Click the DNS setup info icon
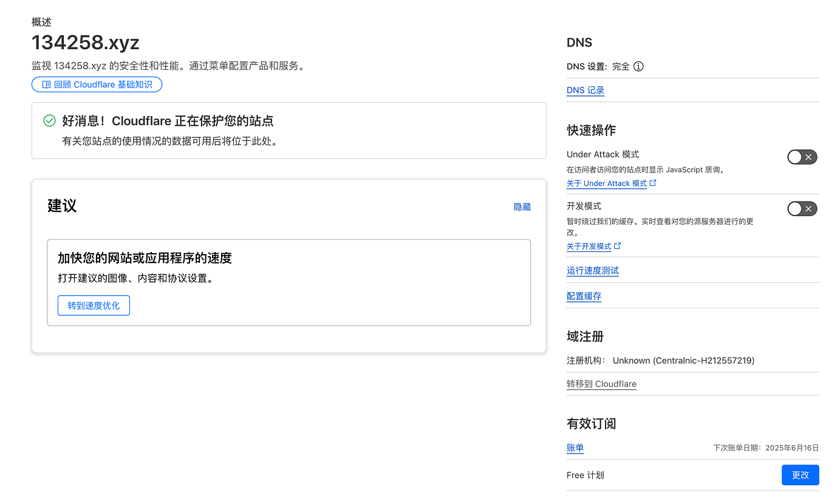This screenshot has height=504, width=837. (x=638, y=67)
